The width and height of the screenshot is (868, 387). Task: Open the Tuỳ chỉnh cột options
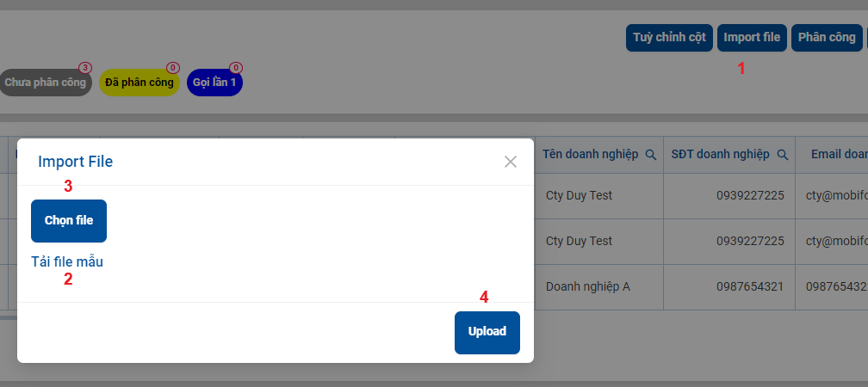pos(669,38)
